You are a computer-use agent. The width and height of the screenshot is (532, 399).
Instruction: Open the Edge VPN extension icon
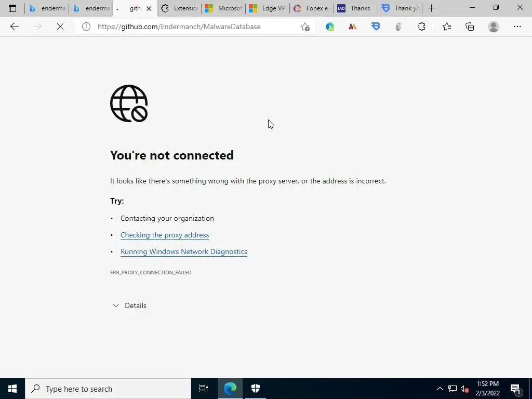[x=330, y=26]
